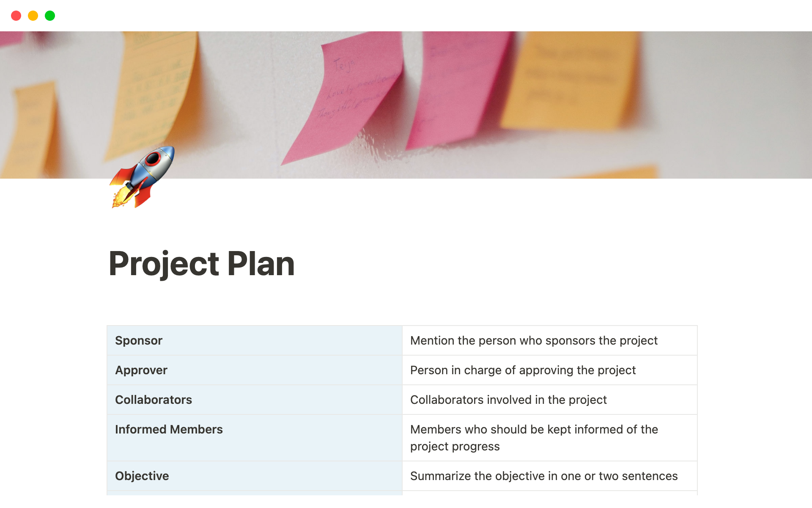The image size is (812, 508).
Task: Click the Collaborators row header cell
Action: click(254, 400)
